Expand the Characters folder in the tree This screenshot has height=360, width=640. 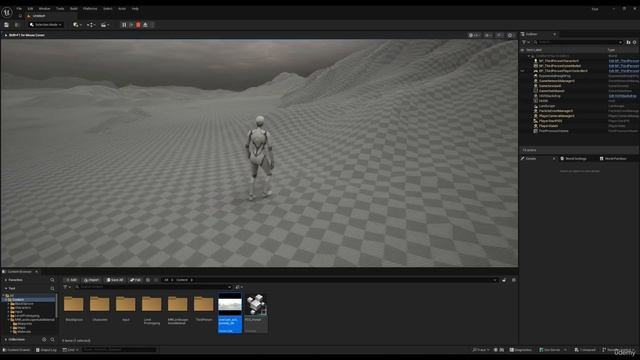coord(8,308)
